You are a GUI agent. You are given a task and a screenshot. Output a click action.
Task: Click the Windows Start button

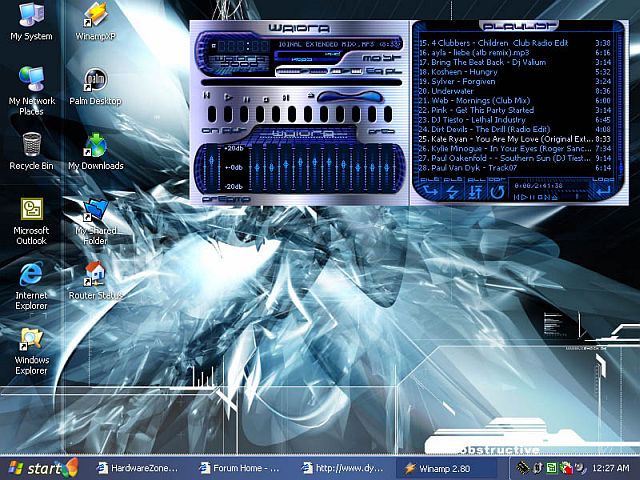point(40,468)
